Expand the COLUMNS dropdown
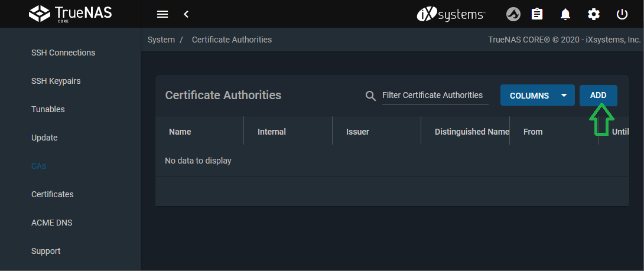 [x=537, y=96]
